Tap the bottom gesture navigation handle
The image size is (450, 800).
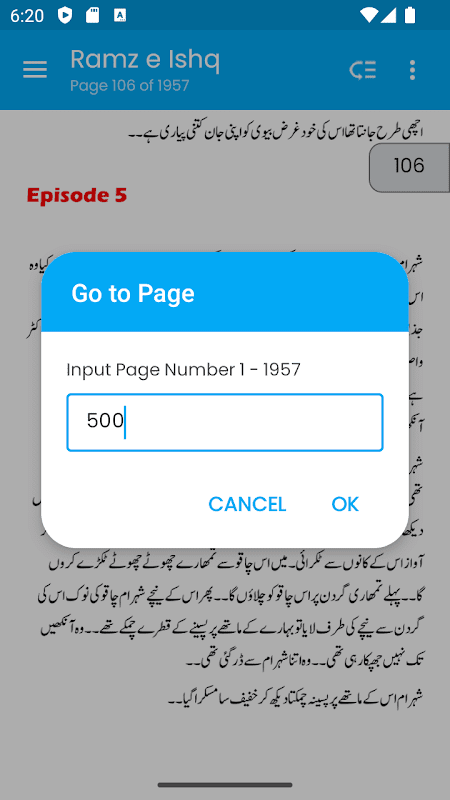point(225,785)
